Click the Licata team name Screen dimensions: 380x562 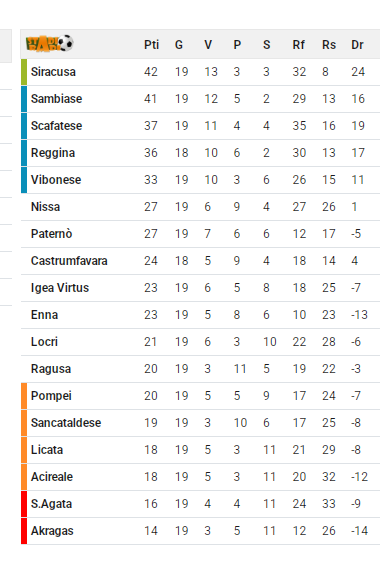(47, 450)
